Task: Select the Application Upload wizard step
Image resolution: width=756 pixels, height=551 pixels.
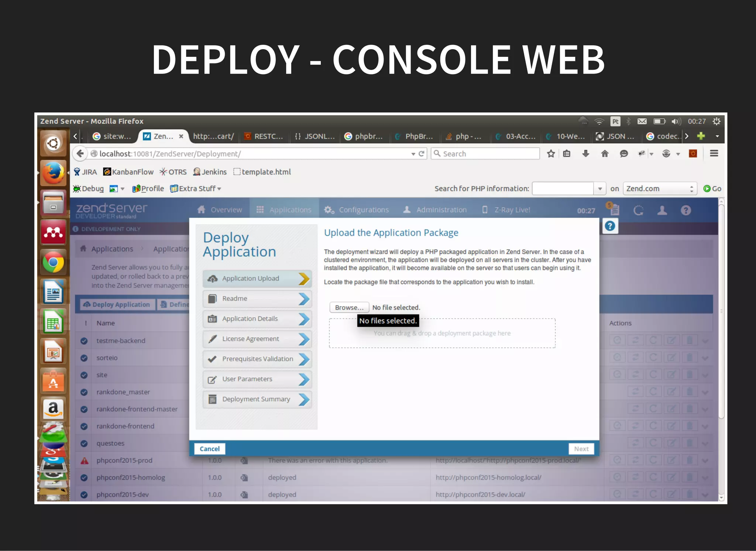Action: tap(257, 278)
